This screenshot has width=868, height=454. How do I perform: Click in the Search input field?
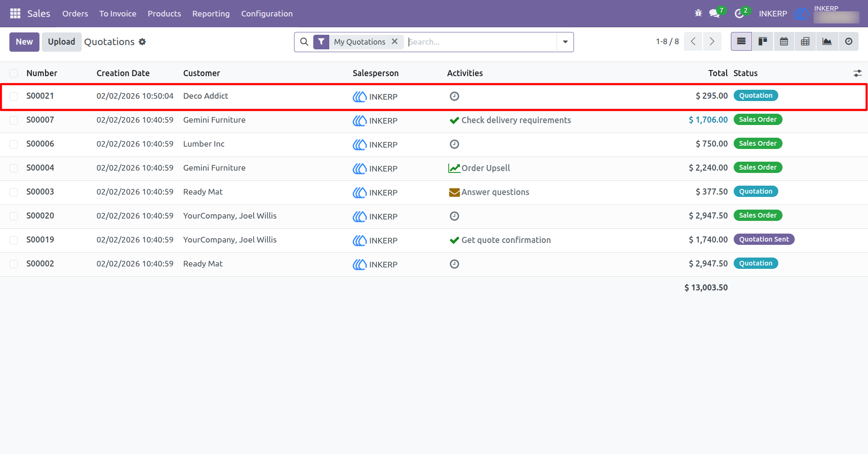481,42
